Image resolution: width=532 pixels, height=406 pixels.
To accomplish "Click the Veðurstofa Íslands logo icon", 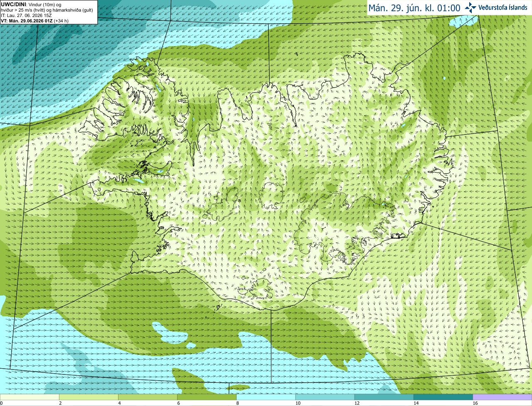I will 470,7.
